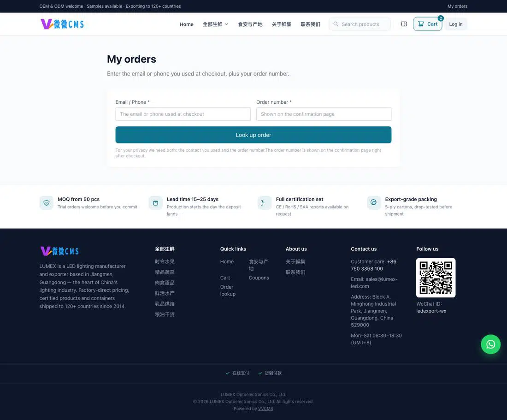Image resolution: width=507 pixels, height=420 pixels.
Task: Focus the Order number input field
Action: click(324, 114)
